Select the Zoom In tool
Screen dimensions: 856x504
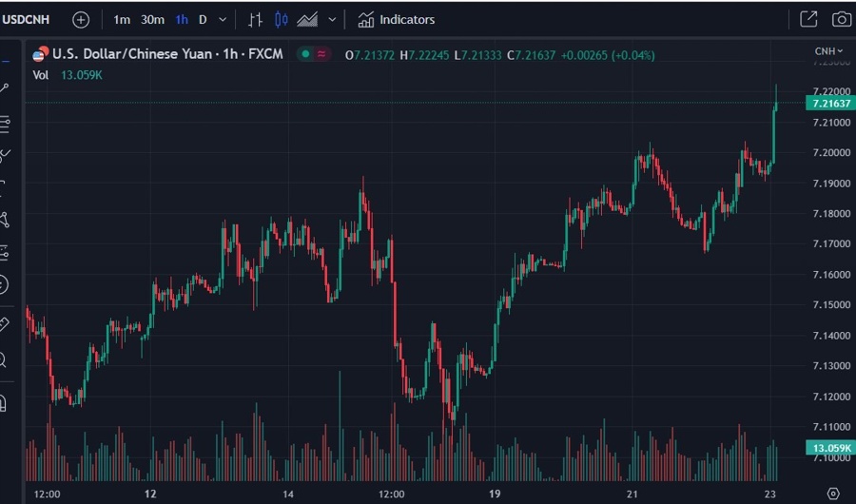[x=3, y=359]
